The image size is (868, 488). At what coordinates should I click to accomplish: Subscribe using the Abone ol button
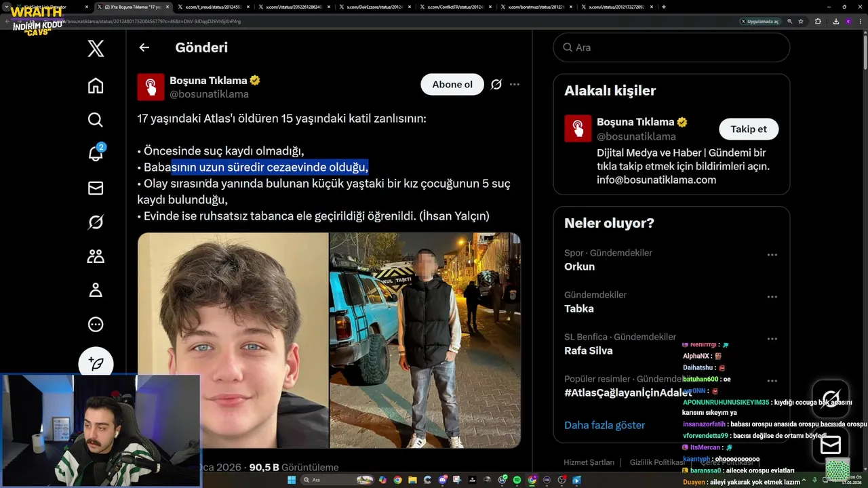452,85
